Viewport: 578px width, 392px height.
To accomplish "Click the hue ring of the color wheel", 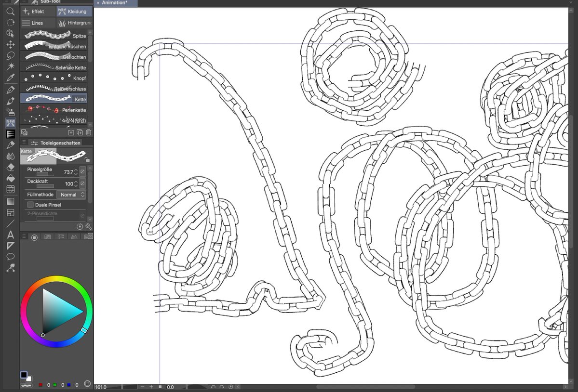I will point(56,279).
